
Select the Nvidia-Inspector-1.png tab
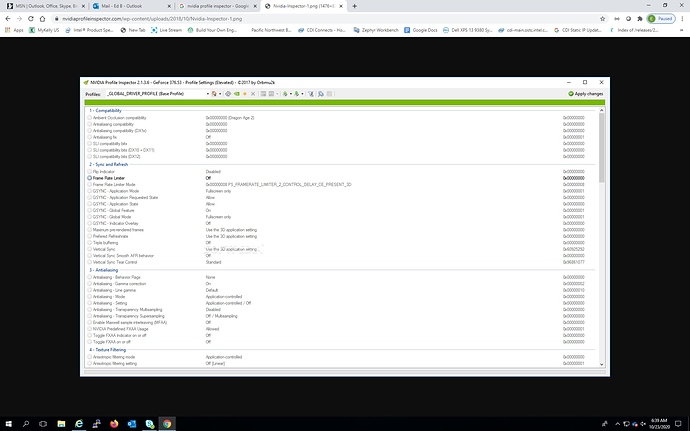[x=303, y=6]
